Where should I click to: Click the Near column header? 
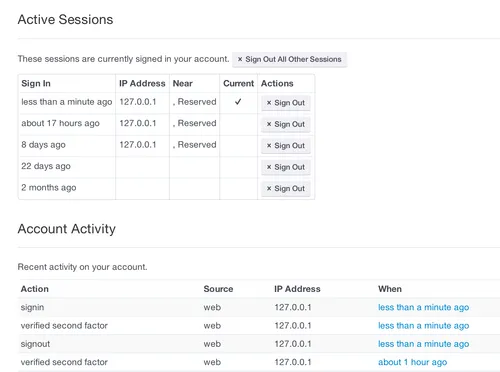pyautogui.click(x=182, y=83)
